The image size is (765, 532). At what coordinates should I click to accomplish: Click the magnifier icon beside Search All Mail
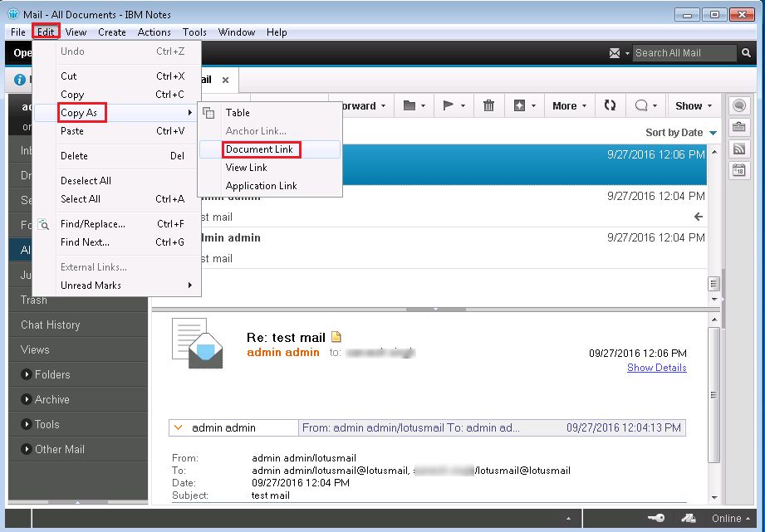pos(746,52)
